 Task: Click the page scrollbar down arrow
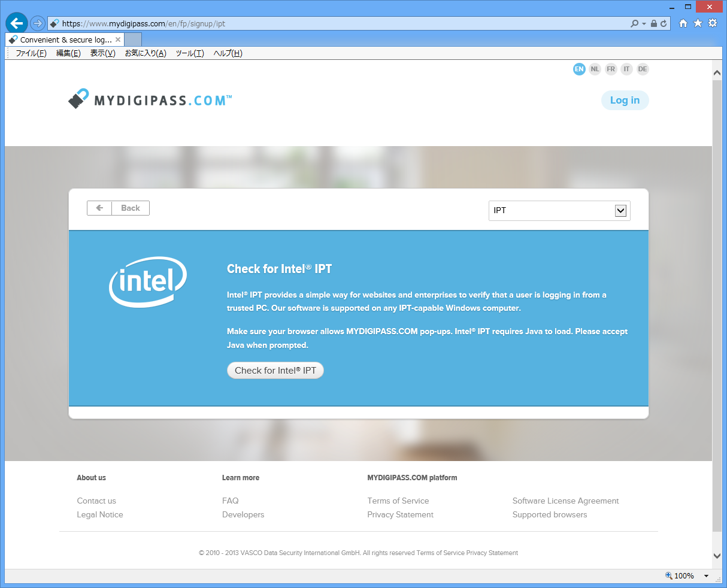[x=717, y=556]
